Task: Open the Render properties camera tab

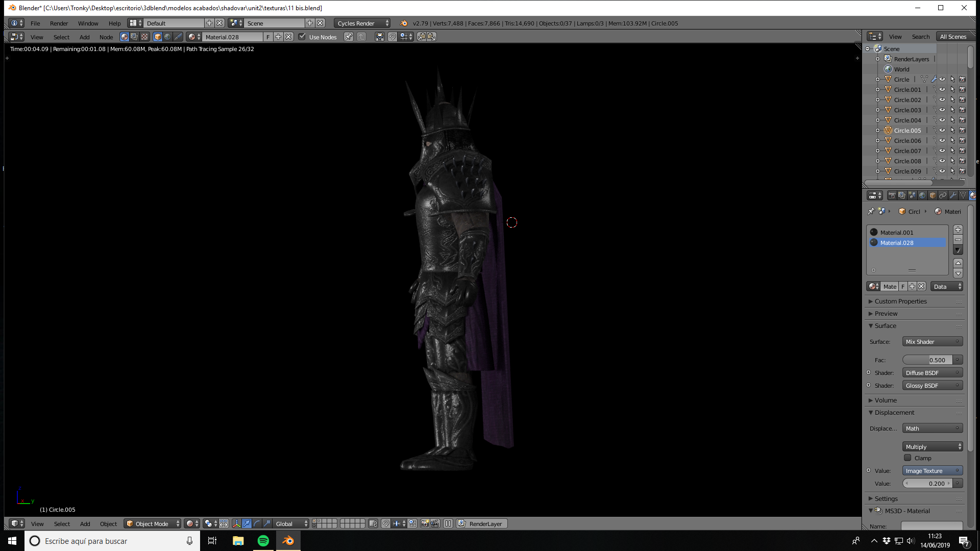Action: pos(892,195)
